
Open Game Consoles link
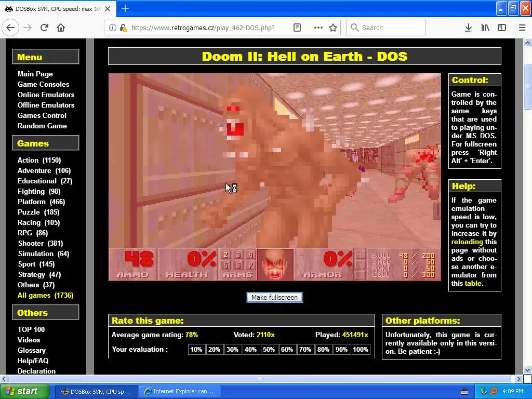click(x=44, y=84)
